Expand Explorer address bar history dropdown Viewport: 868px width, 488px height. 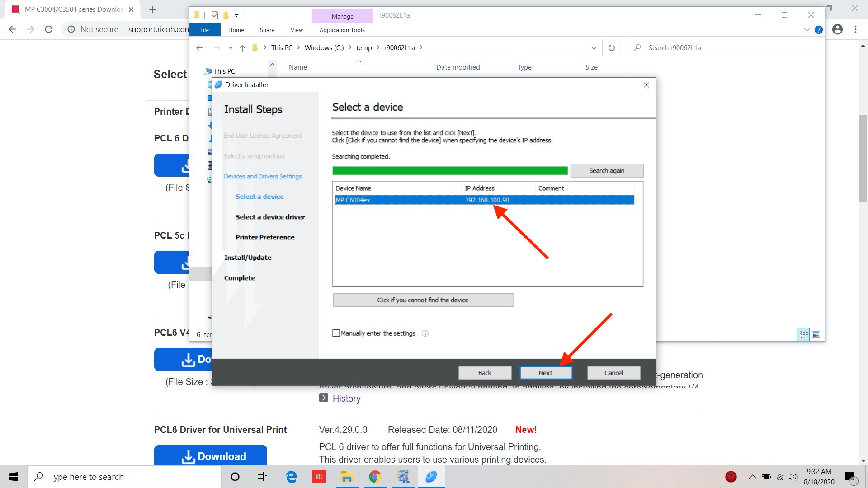click(594, 48)
